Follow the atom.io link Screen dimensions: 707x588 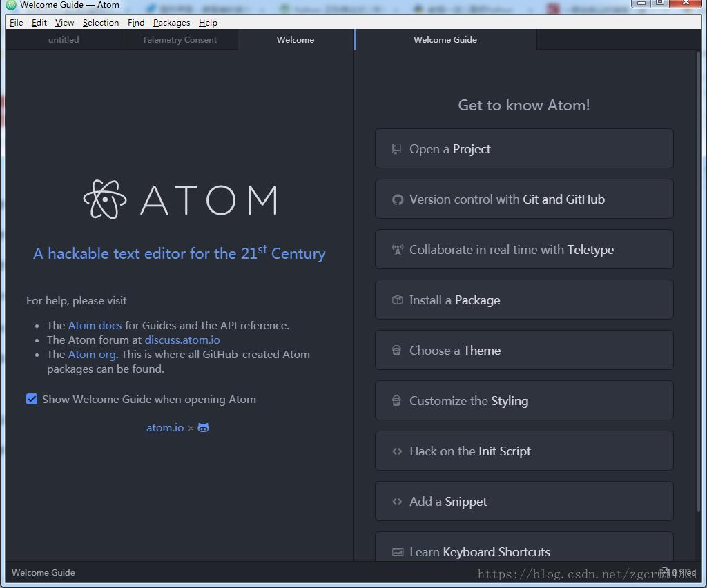(x=165, y=428)
